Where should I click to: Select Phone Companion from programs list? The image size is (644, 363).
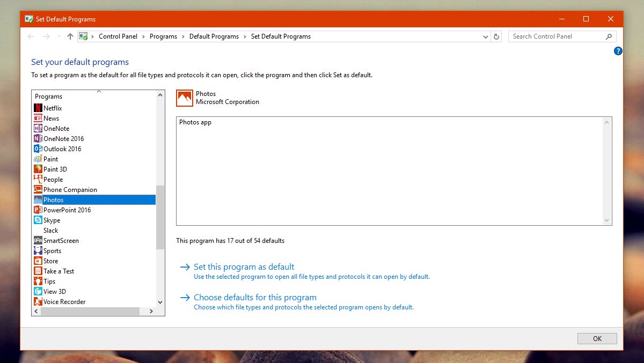click(x=70, y=190)
